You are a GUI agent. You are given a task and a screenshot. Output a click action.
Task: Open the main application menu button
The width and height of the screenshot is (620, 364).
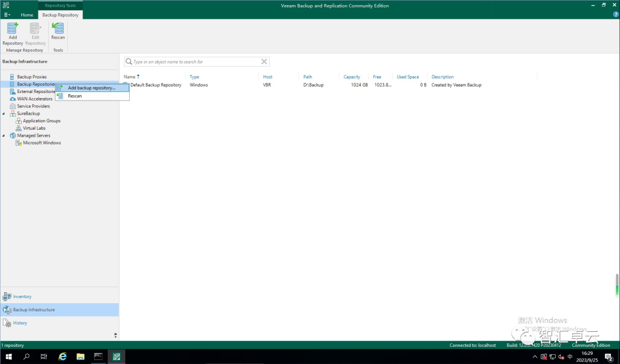[x=7, y=14]
